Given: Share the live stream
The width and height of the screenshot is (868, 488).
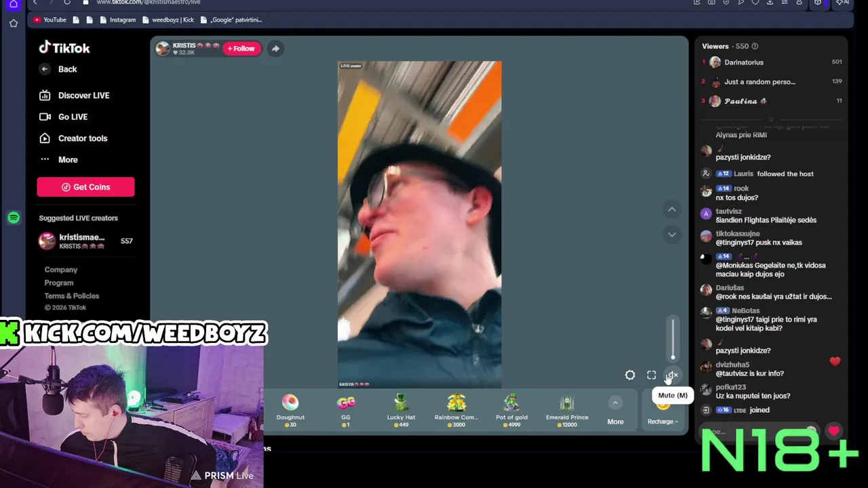Looking at the screenshot, I should tap(275, 49).
